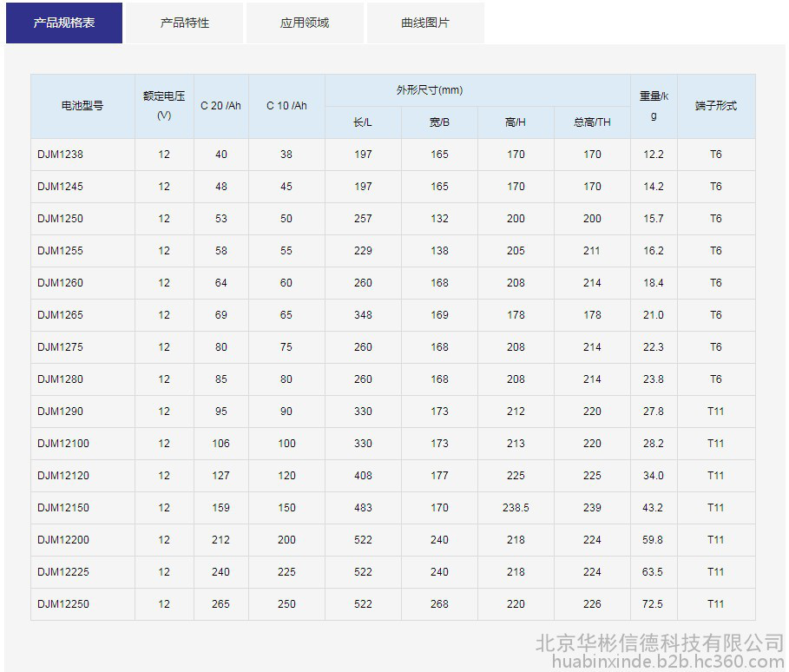Click weight value 15.7 in DJM1250 row
789x672 pixels.
coord(653,219)
